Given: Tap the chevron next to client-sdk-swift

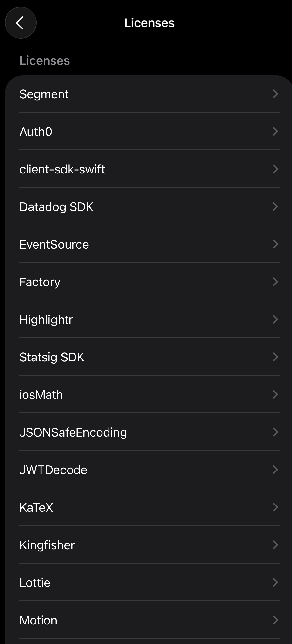Looking at the screenshot, I should click(x=275, y=169).
